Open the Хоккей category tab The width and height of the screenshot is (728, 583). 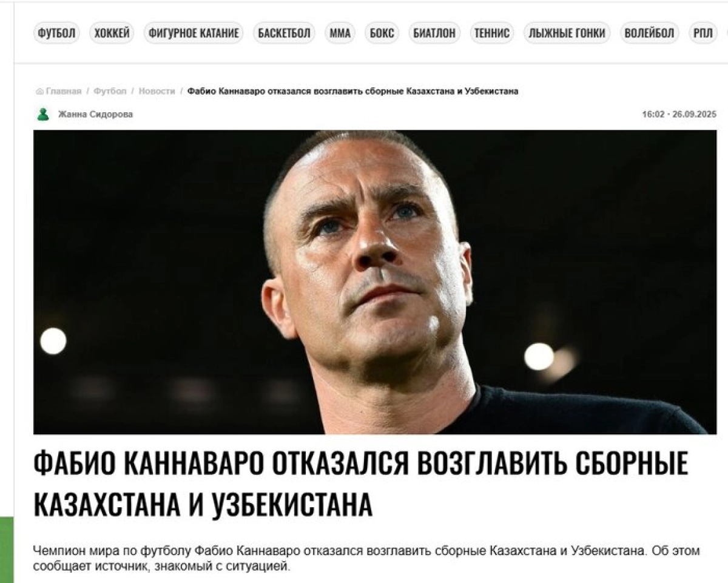[112, 33]
